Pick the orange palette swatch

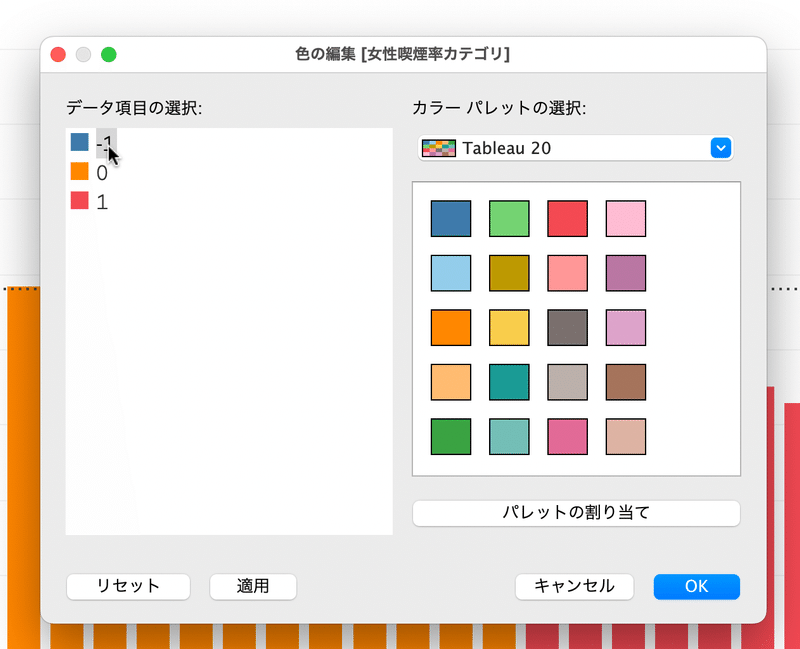(x=451, y=328)
